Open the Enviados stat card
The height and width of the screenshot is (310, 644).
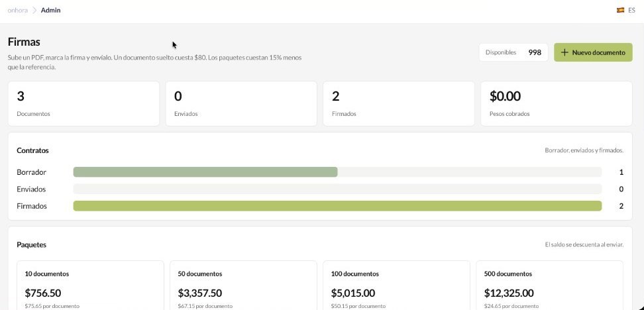(241, 103)
